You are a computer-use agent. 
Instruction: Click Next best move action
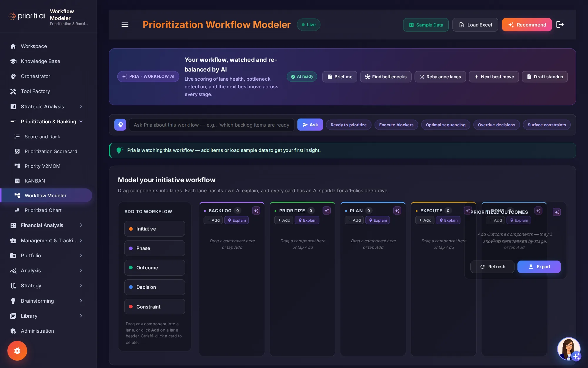coord(494,77)
